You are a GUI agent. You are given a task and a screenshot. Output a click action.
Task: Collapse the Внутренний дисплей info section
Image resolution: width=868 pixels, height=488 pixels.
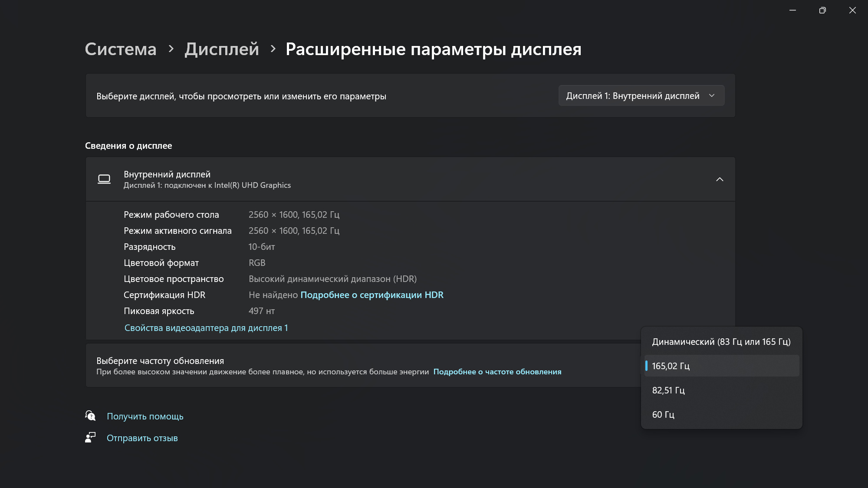click(720, 179)
